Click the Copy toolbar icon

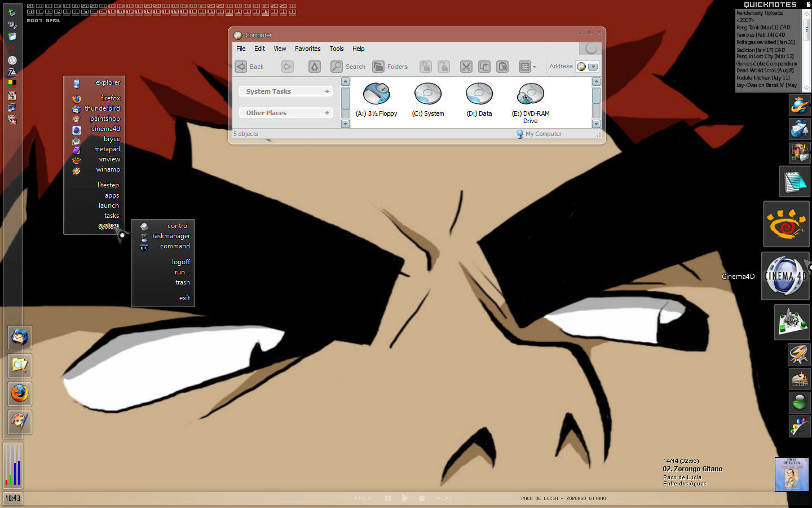(484, 67)
